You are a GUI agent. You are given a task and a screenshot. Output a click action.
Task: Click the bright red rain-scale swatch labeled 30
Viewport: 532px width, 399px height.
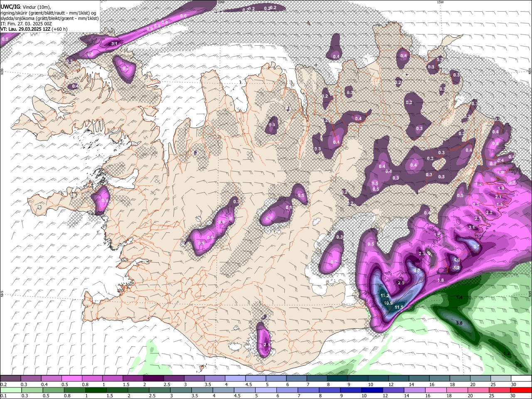pos(521,390)
